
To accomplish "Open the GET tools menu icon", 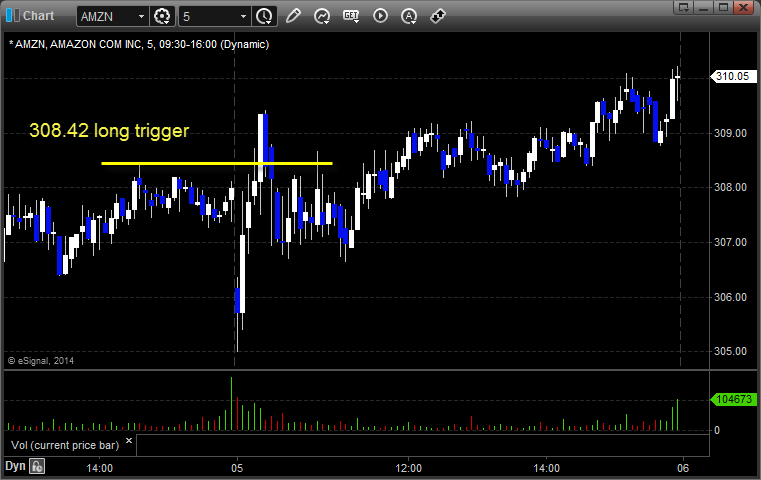I will point(351,16).
